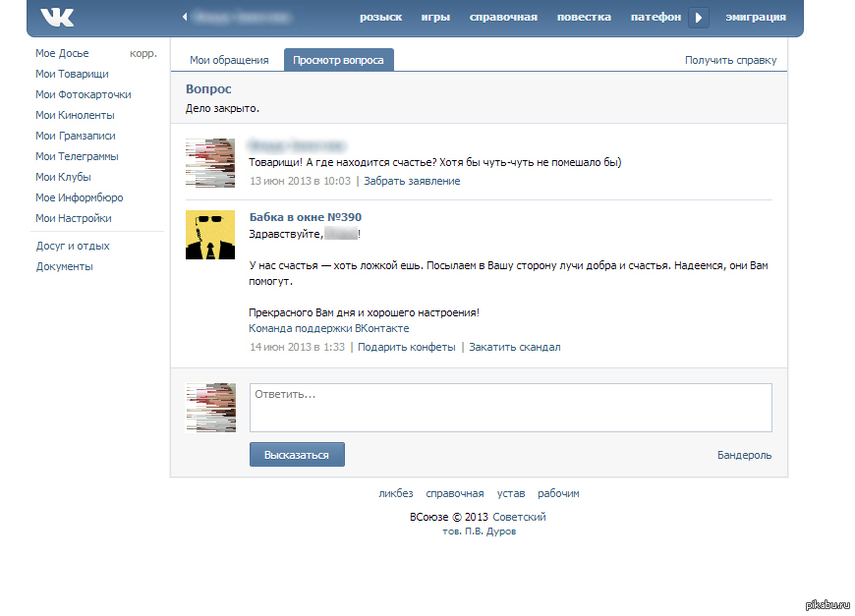Click Подарить конфеты under the reply
Image resolution: width=855 pixels, height=616 pixels.
406,347
